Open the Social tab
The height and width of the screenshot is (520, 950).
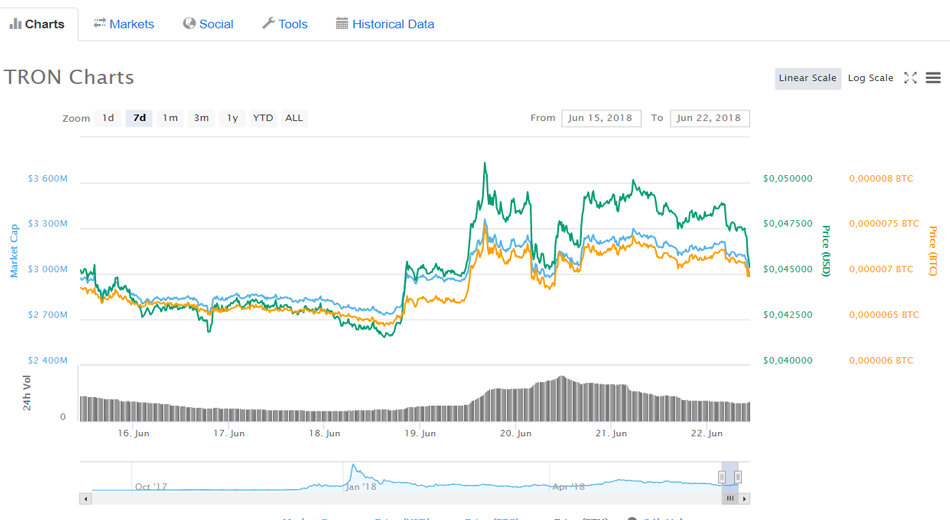(208, 24)
